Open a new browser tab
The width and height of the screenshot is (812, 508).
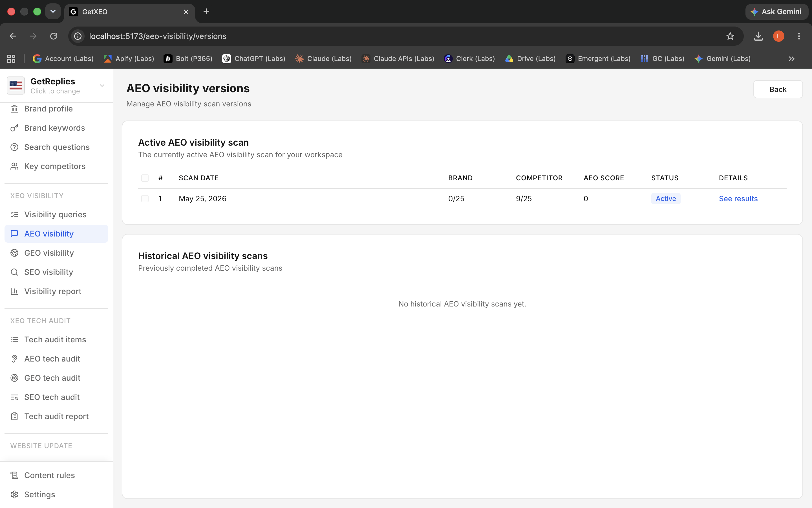pyautogui.click(x=206, y=11)
